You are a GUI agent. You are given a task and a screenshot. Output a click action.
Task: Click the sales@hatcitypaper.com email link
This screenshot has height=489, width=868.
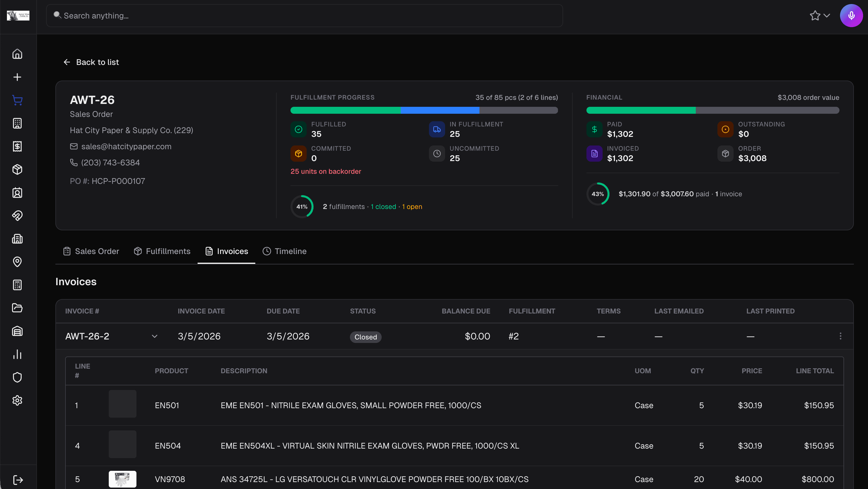126,146
